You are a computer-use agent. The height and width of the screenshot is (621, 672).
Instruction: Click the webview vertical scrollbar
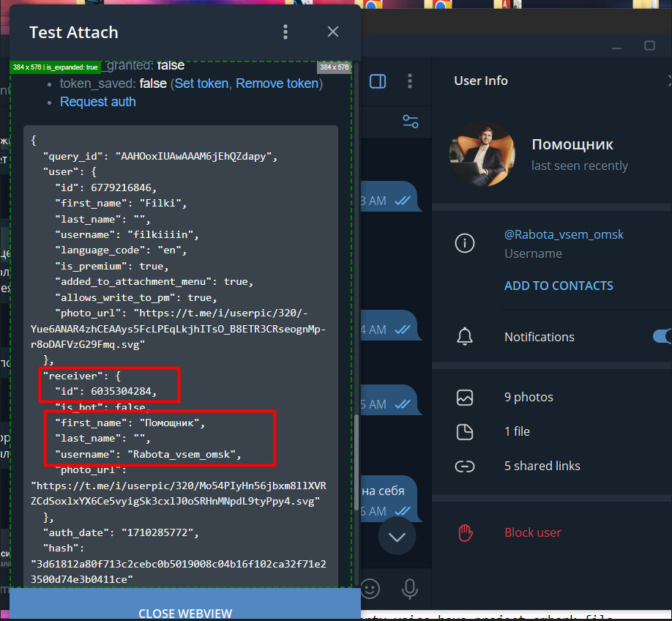coord(356,462)
